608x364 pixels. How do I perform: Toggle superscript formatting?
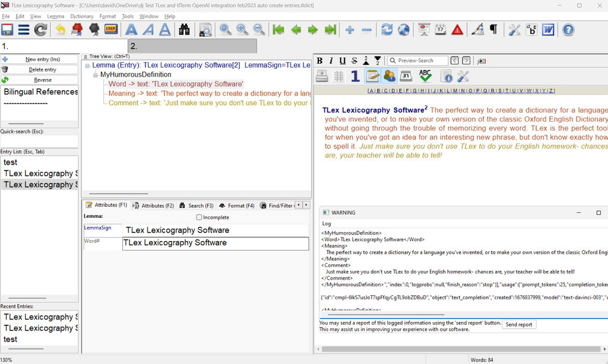(366, 61)
